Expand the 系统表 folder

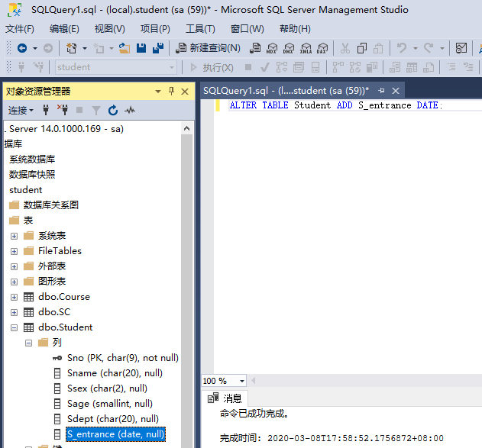(x=14, y=236)
